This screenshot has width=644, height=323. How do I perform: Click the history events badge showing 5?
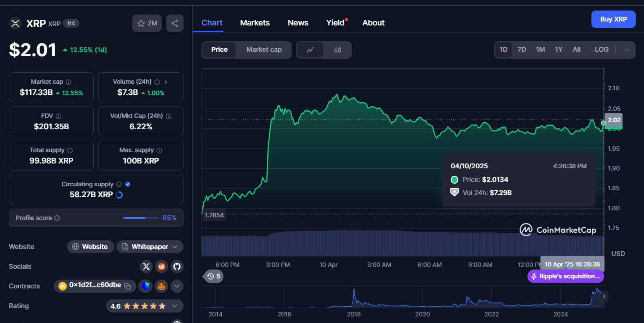coord(214,276)
